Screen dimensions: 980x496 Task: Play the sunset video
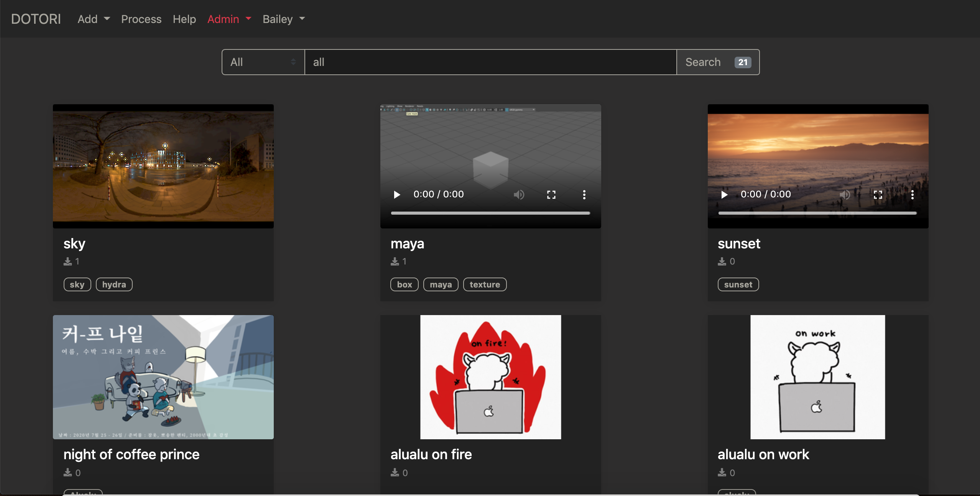tap(724, 195)
